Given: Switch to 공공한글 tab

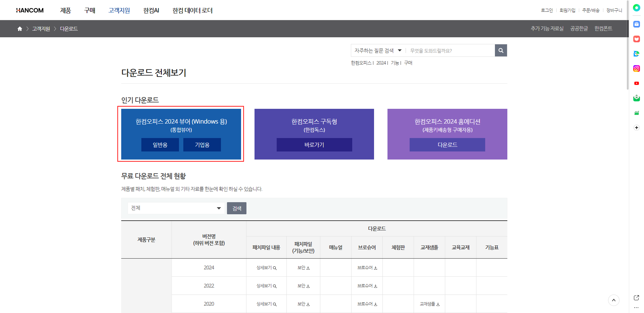Looking at the screenshot, I should [579, 29].
